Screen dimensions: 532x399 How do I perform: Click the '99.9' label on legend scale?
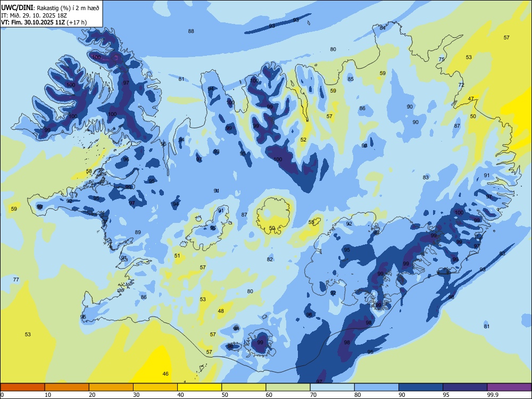coord(493,395)
